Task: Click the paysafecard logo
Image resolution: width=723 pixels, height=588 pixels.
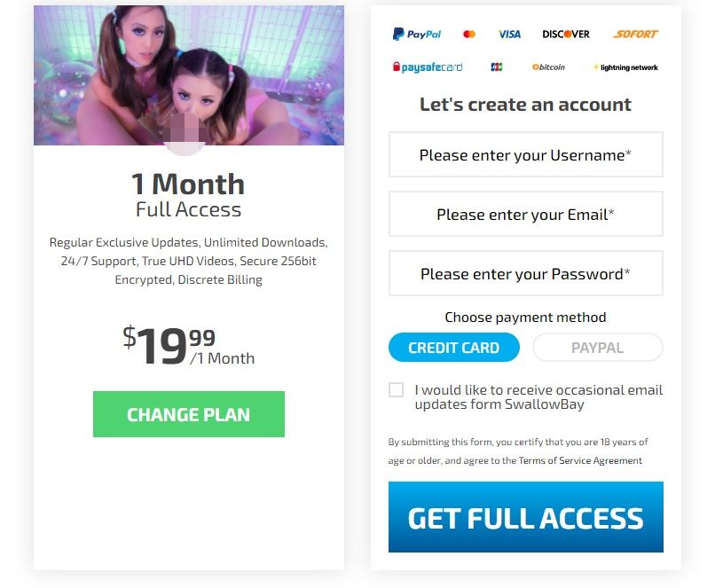Action: (428, 67)
